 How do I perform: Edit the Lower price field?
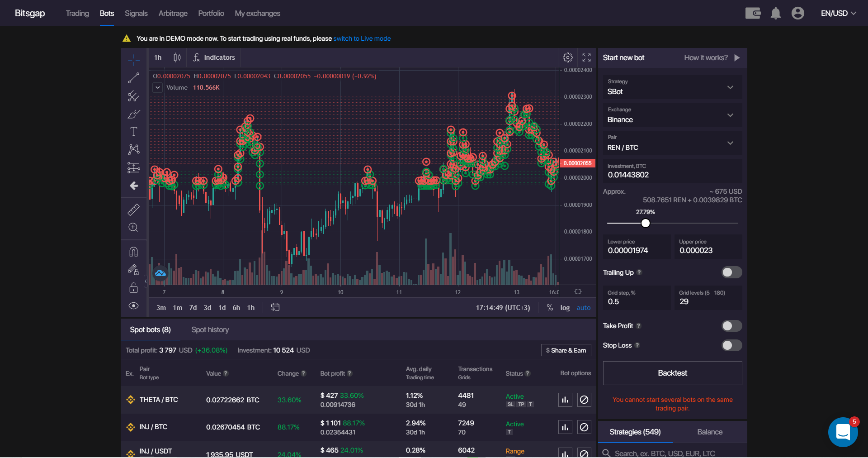637,247
